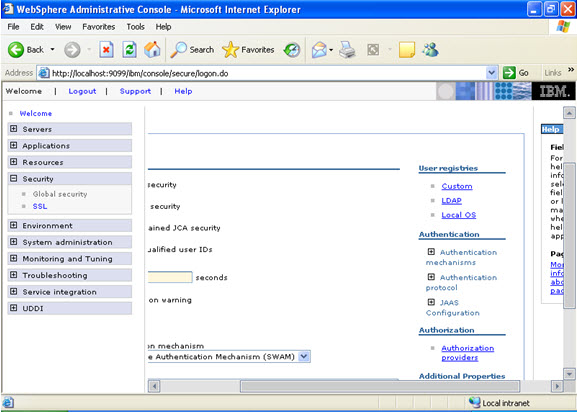
Task: Click the URL address field
Action: pos(268,73)
